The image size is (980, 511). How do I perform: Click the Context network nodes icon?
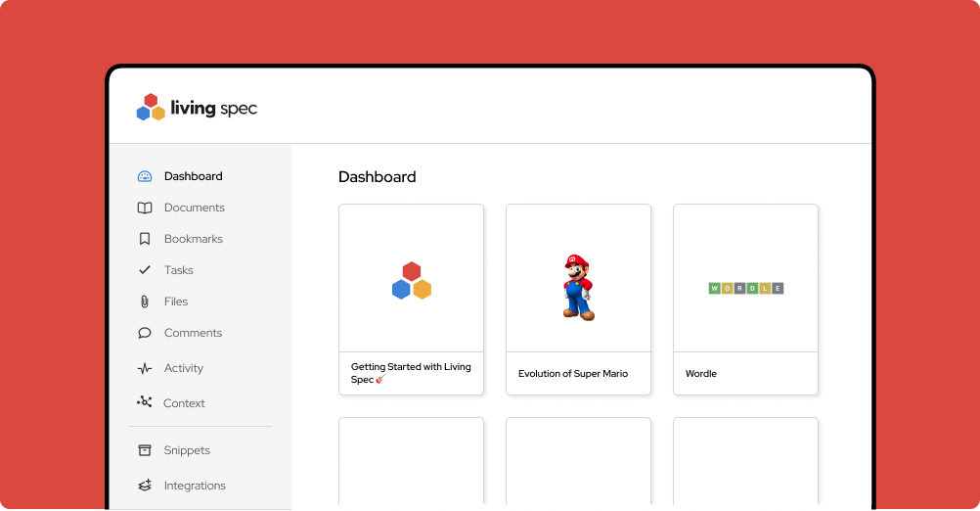coord(145,402)
